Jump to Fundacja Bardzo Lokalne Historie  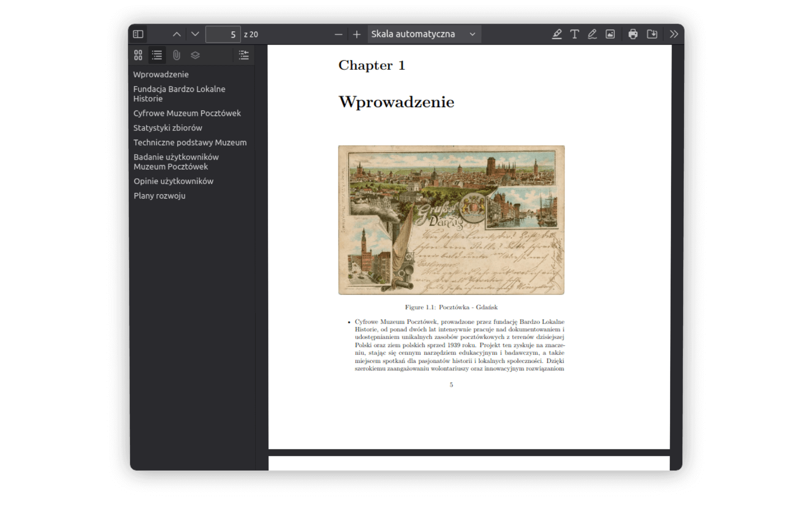point(179,94)
